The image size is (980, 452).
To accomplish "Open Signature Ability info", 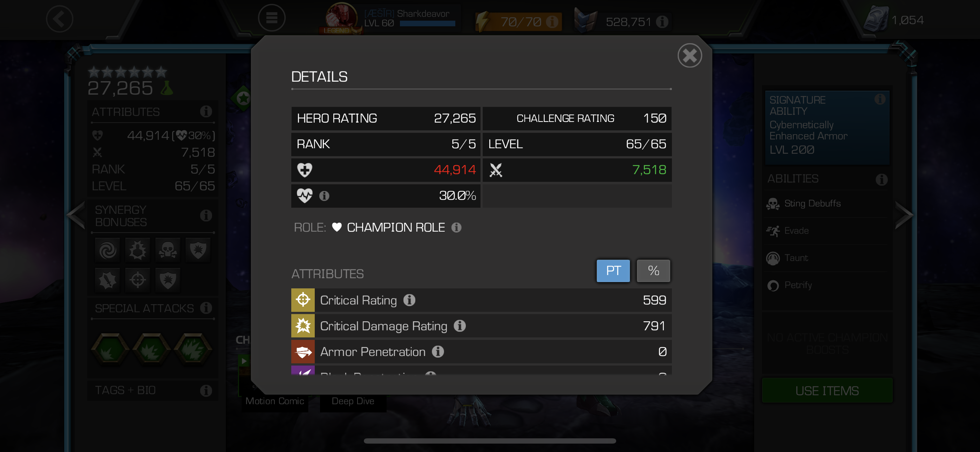I will pos(879,99).
